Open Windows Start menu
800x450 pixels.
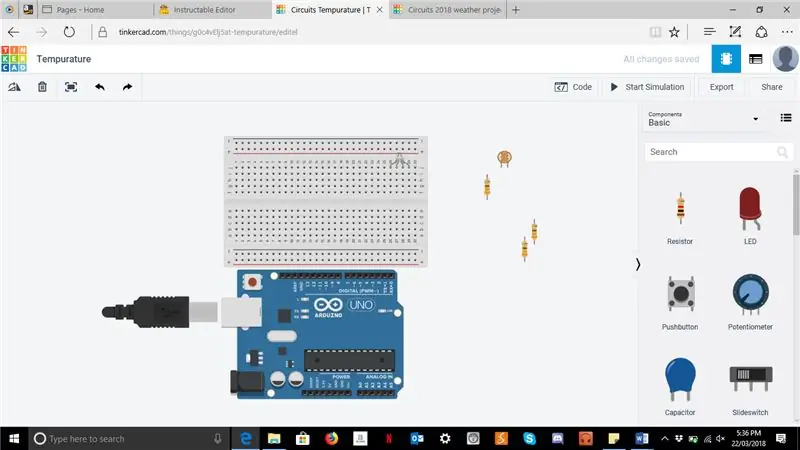tap(14, 438)
